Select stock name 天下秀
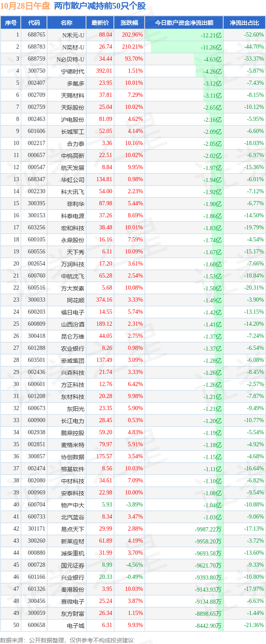Image resolution: width=266 pixels, height=644 pixels. point(76,252)
